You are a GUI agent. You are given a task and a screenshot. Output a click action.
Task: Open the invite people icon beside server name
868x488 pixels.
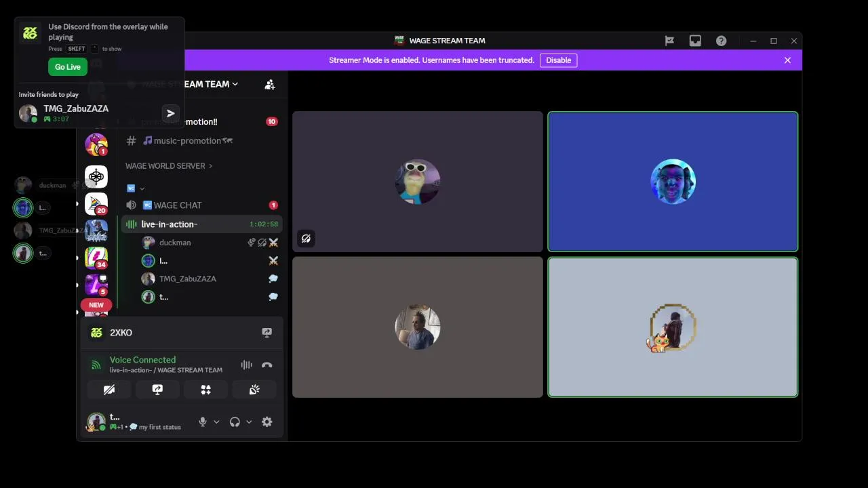click(270, 84)
